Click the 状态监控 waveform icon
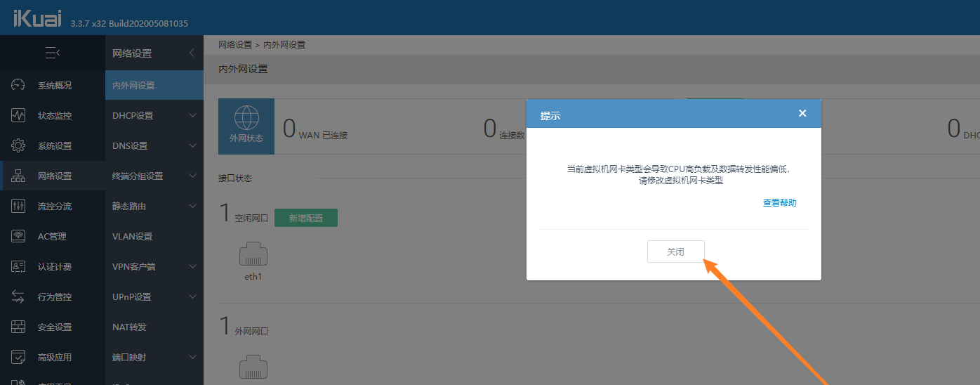Screen dimensions: 980x385 (x=18, y=116)
